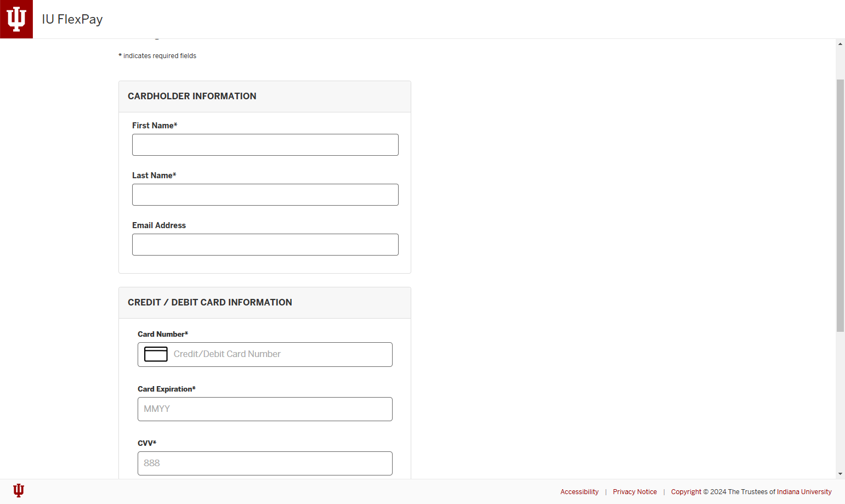Open the Copyright link in footer
845x504 pixels.
click(x=686, y=492)
